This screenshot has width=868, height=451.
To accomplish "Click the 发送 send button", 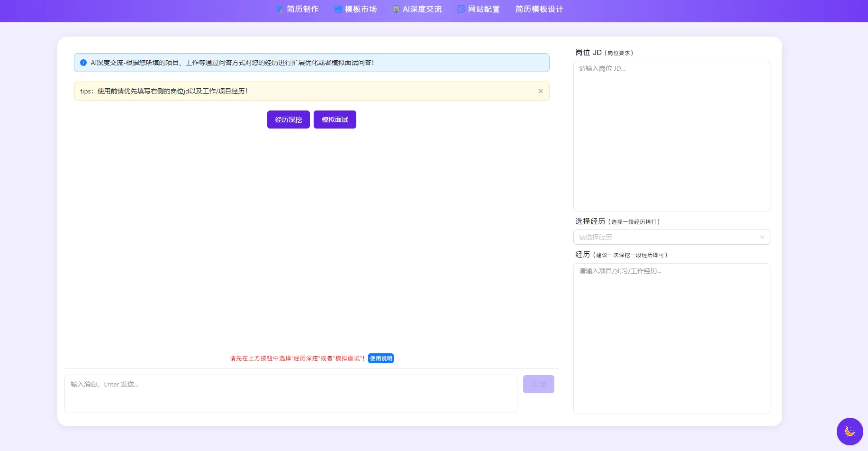I will (539, 384).
